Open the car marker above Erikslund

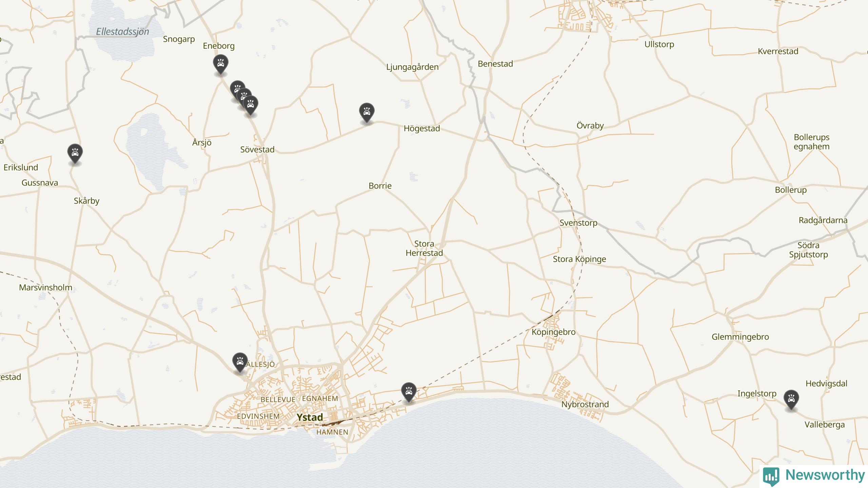click(75, 154)
